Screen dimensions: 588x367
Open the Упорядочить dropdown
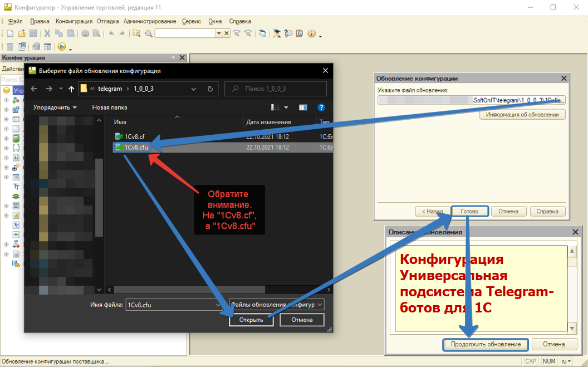tap(55, 107)
